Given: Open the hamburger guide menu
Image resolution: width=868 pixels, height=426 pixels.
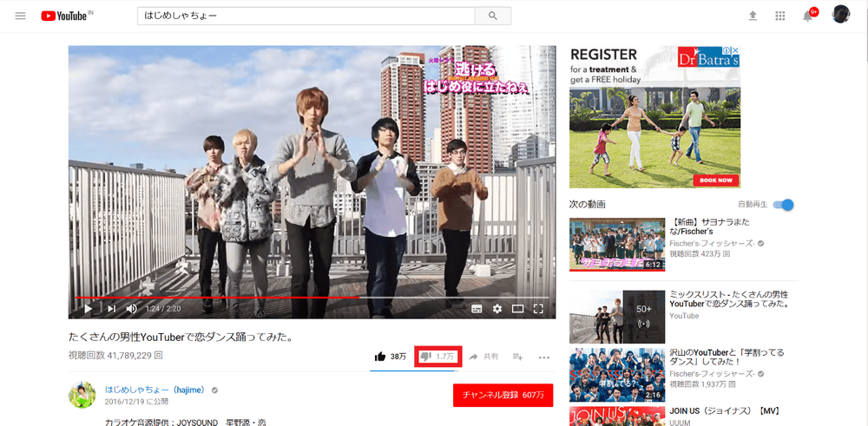Looking at the screenshot, I should [x=21, y=16].
